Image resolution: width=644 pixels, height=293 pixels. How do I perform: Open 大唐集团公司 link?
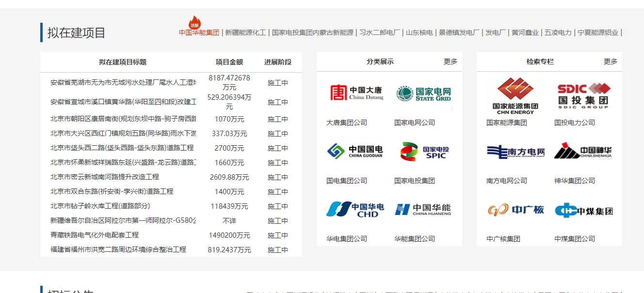347,123
